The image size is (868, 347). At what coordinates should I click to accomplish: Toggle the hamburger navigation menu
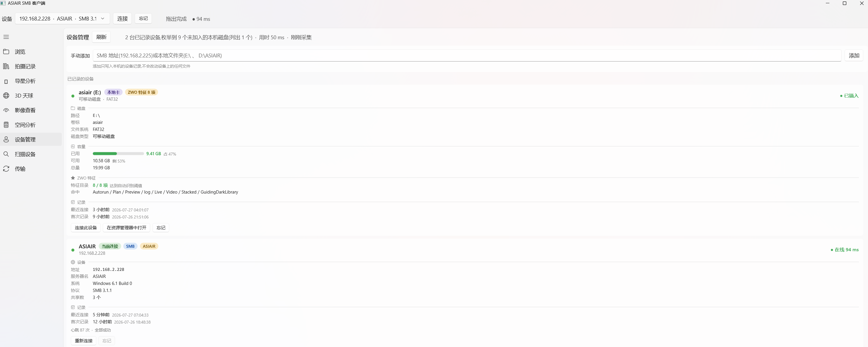[x=6, y=37]
